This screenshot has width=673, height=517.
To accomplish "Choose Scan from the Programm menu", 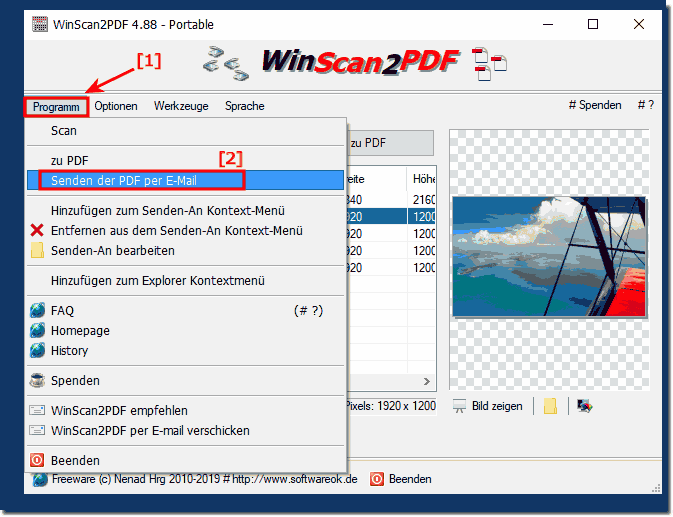I will point(185,131).
